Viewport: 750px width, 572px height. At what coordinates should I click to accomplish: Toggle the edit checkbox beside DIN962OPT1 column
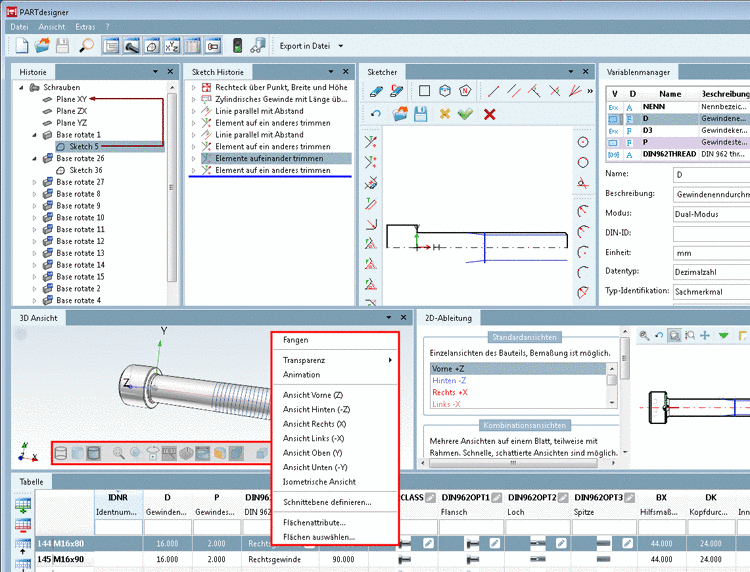click(x=498, y=497)
